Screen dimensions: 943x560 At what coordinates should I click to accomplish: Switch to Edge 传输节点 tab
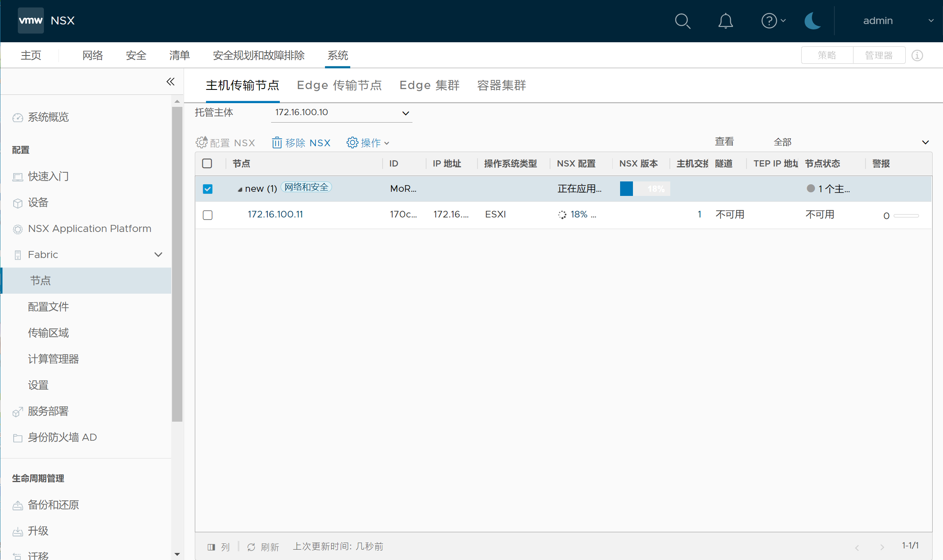tap(339, 85)
